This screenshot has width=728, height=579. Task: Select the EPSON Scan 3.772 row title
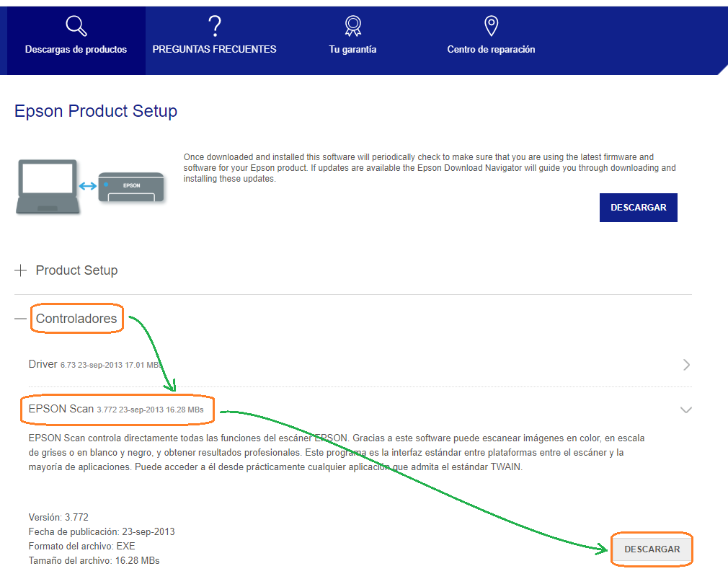coord(116,409)
